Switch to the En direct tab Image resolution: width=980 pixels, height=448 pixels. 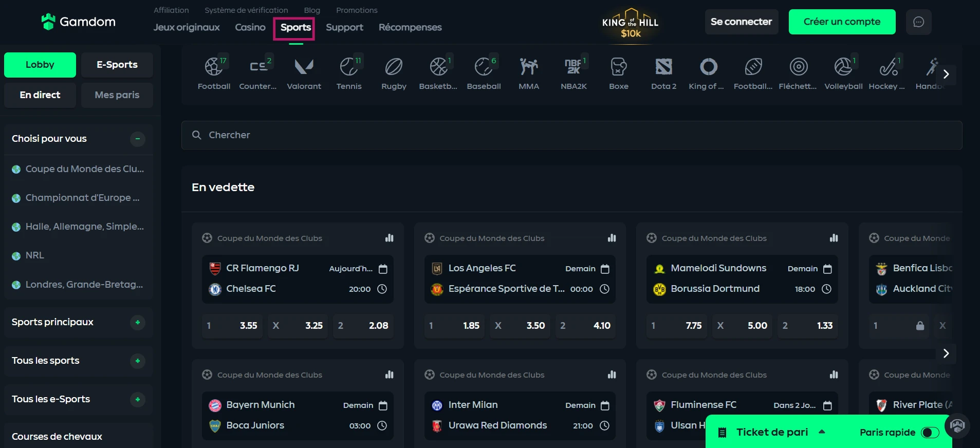point(40,95)
